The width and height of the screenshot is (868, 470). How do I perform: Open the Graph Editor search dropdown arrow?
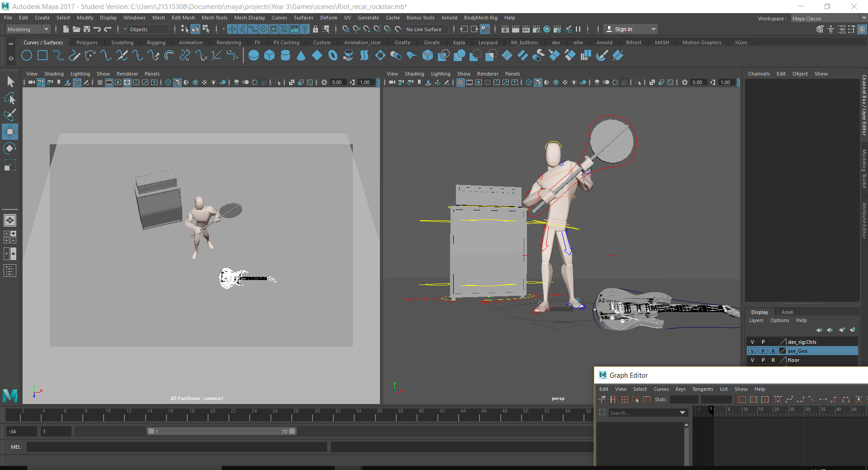point(683,413)
